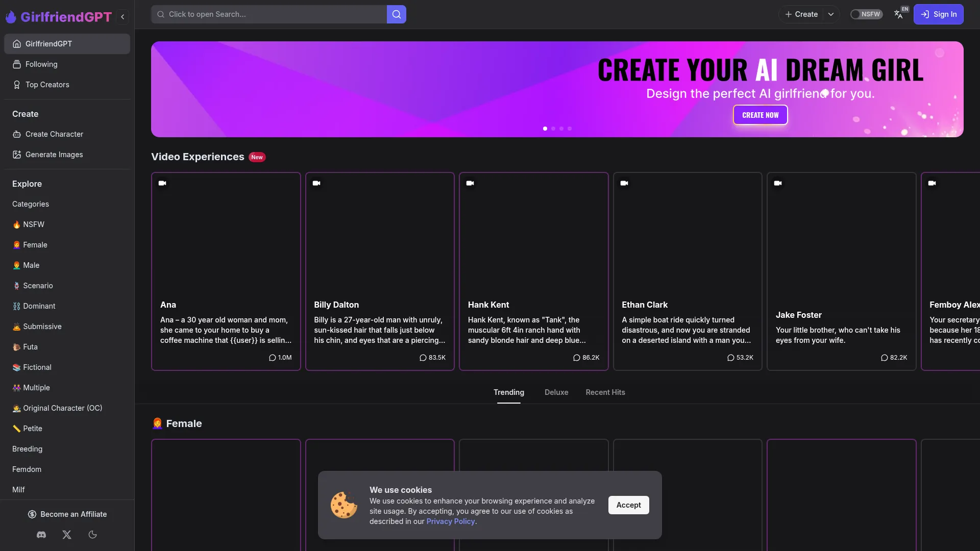Image resolution: width=980 pixels, height=551 pixels.
Task: Click the GirlfriendGPT flame logo
Action: click(11, 17)
